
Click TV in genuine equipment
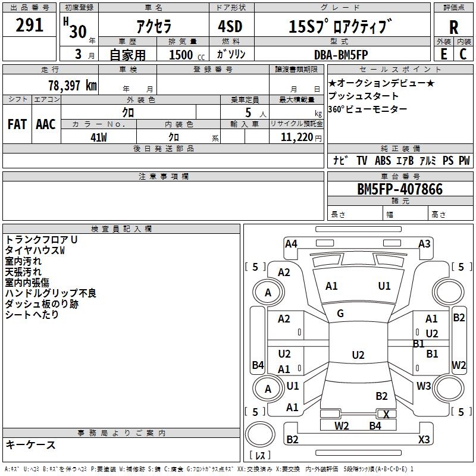362,161
